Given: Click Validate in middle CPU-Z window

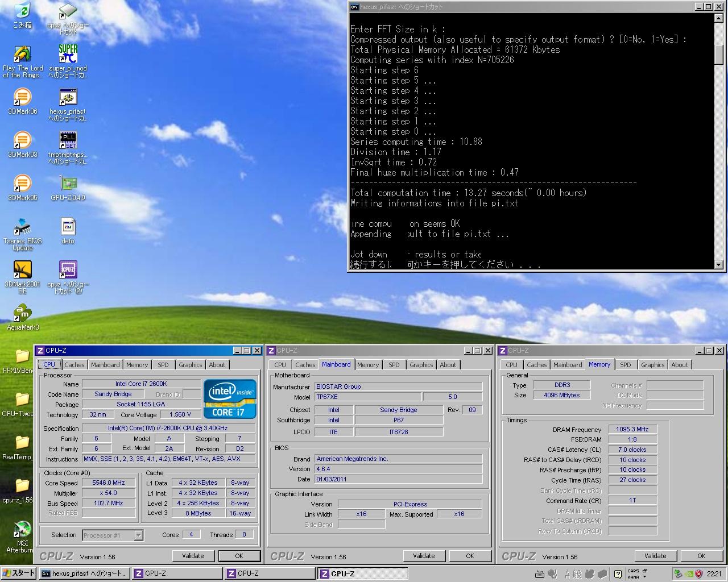Looking at the screenshot, I should [424, 556].
